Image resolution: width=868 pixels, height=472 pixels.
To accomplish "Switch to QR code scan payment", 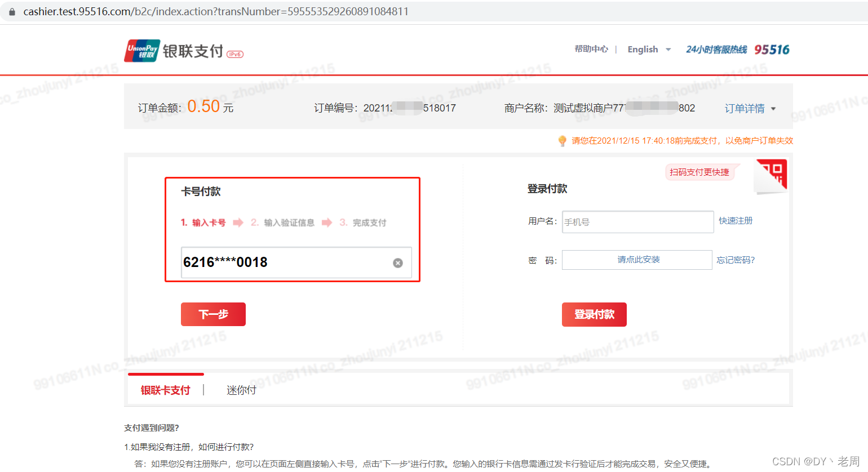I will tap(771, 175).
